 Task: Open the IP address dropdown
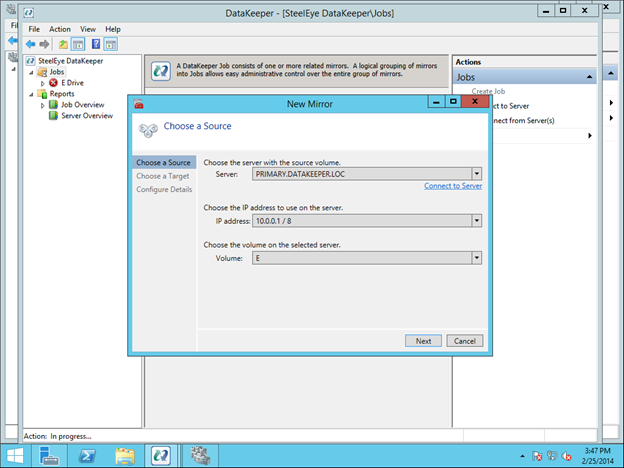tap(477, 221)
